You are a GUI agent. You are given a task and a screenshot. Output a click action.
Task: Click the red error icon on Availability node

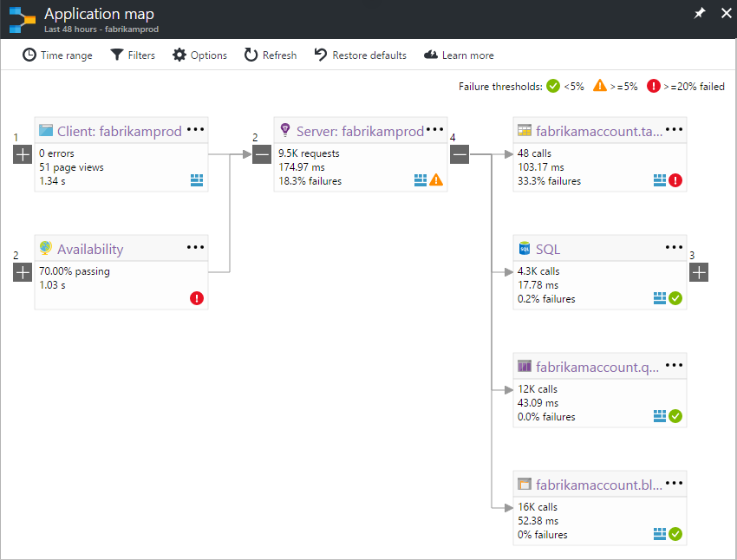click(197, 298)
